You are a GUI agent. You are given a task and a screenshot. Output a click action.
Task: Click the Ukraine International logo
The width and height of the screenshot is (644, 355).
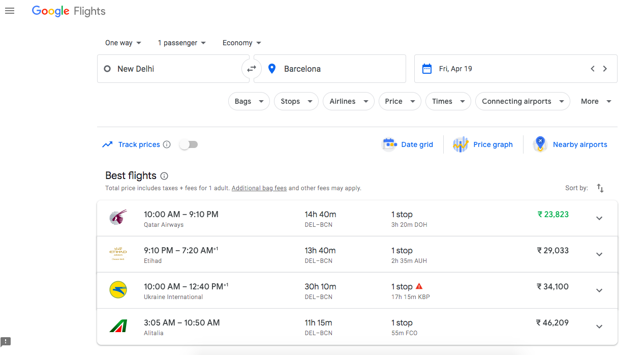point(118,290)
